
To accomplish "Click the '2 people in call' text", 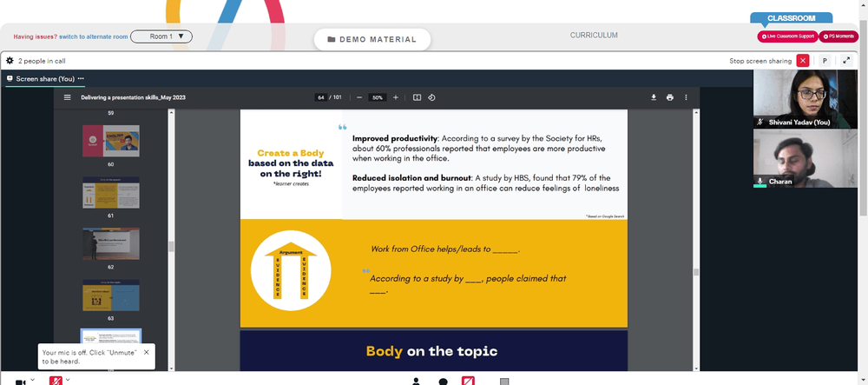I will pos(42,61).
